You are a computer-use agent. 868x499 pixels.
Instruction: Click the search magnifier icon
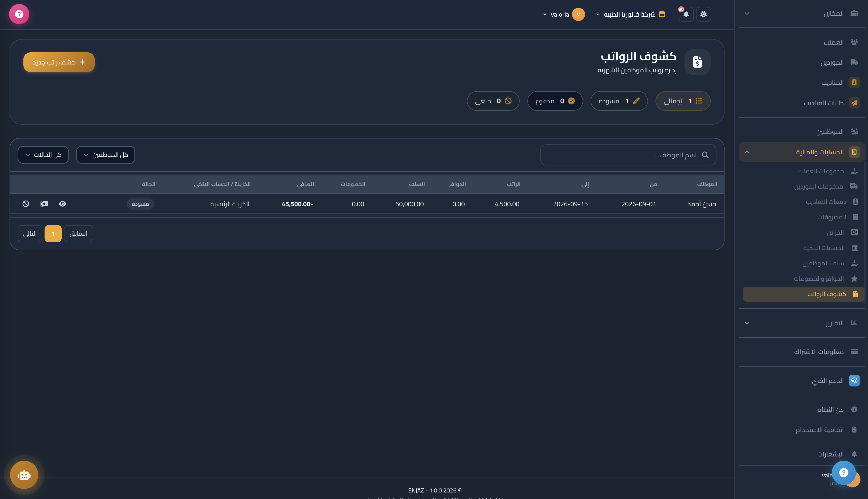click(705, 155)
